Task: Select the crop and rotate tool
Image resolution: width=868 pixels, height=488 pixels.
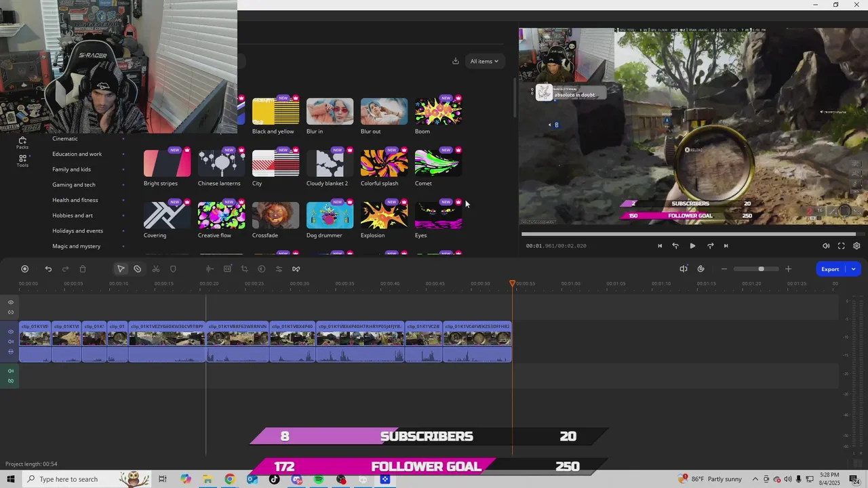Action: coord(244,269)
